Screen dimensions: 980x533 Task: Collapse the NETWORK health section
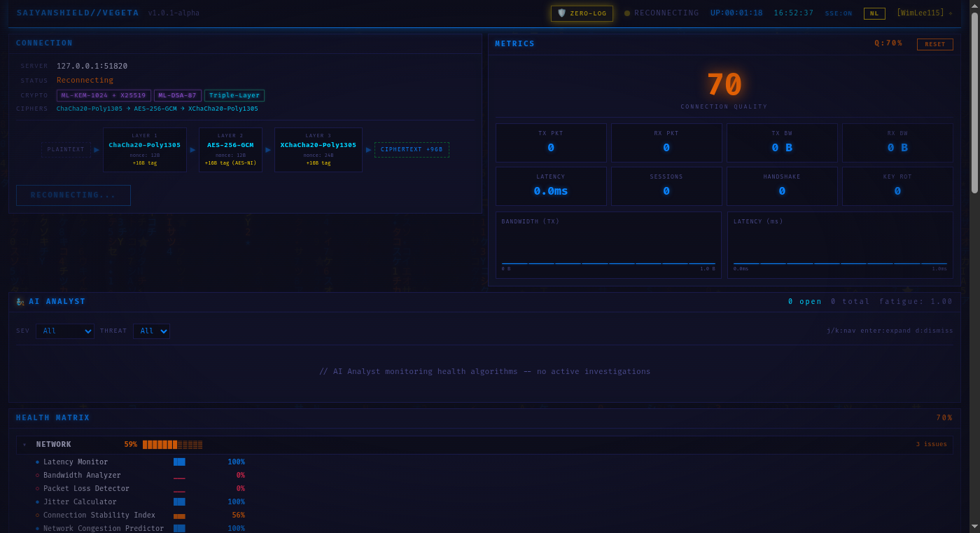point(25,444)
